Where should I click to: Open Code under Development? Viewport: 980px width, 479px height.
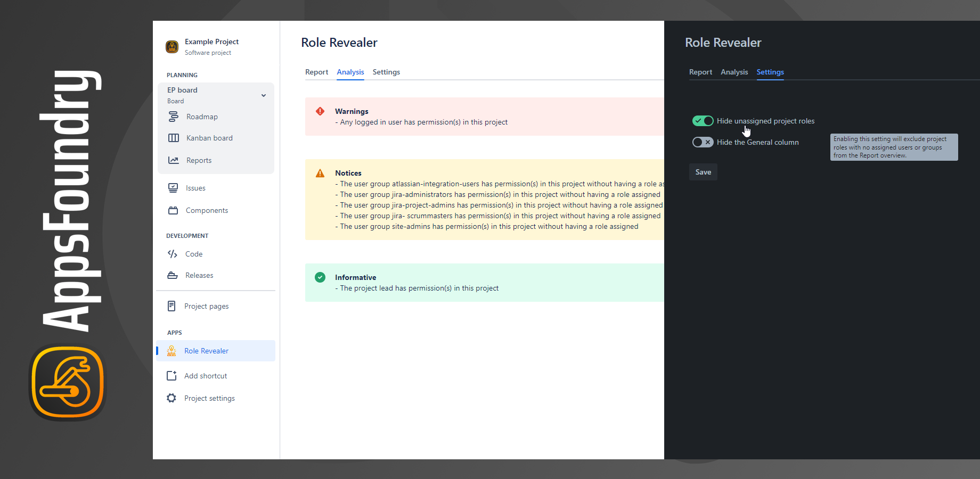coord(194,254)
